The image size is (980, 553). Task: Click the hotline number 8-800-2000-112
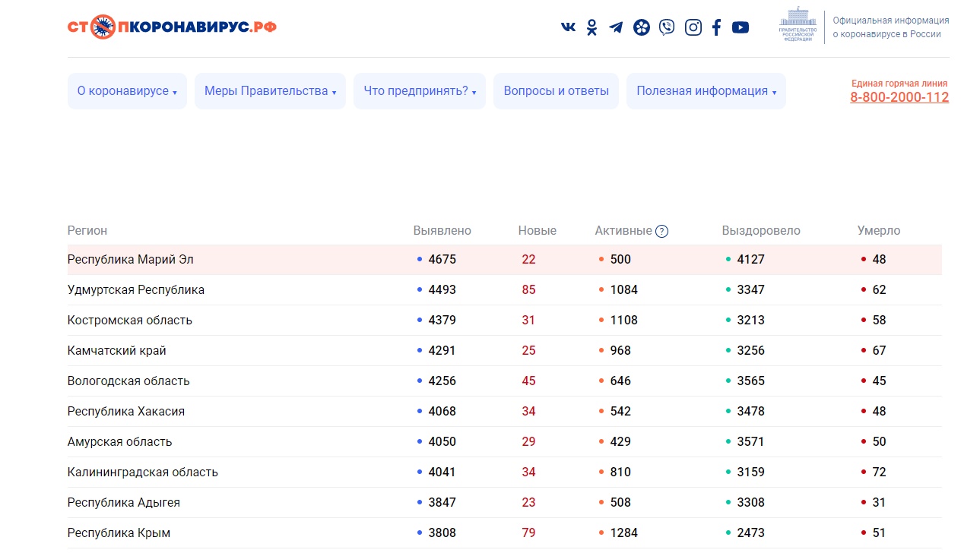[x=899, y=97]
